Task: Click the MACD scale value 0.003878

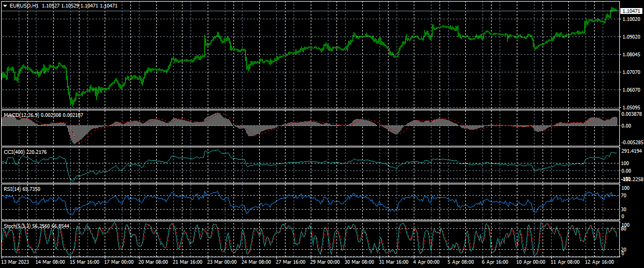Action: [x=631, y=114]
